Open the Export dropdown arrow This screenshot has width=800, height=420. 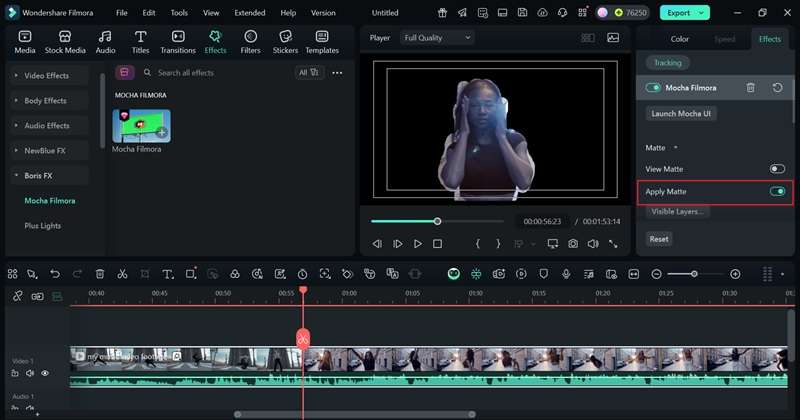click(702, 13)
